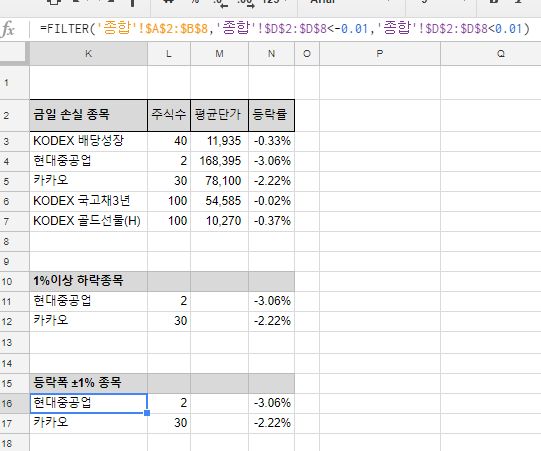
Task: Click the share count 40 cell
Action: (x=169, y=141)
